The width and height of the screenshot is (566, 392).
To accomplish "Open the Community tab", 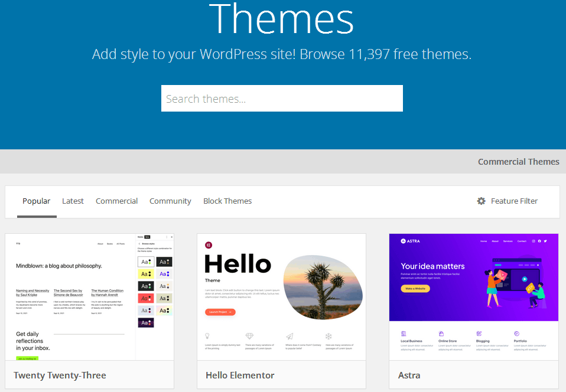I will pos(170,201).
